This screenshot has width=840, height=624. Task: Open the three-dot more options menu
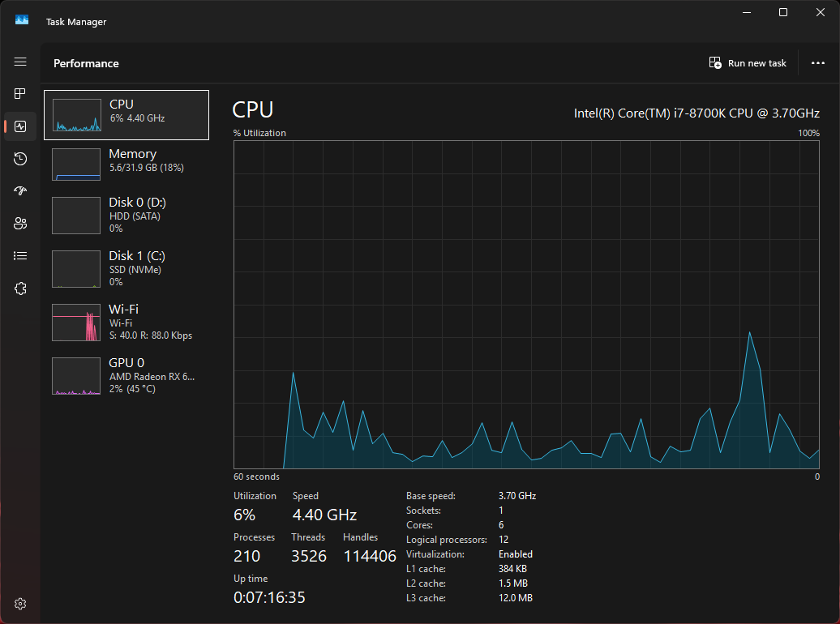818,63
